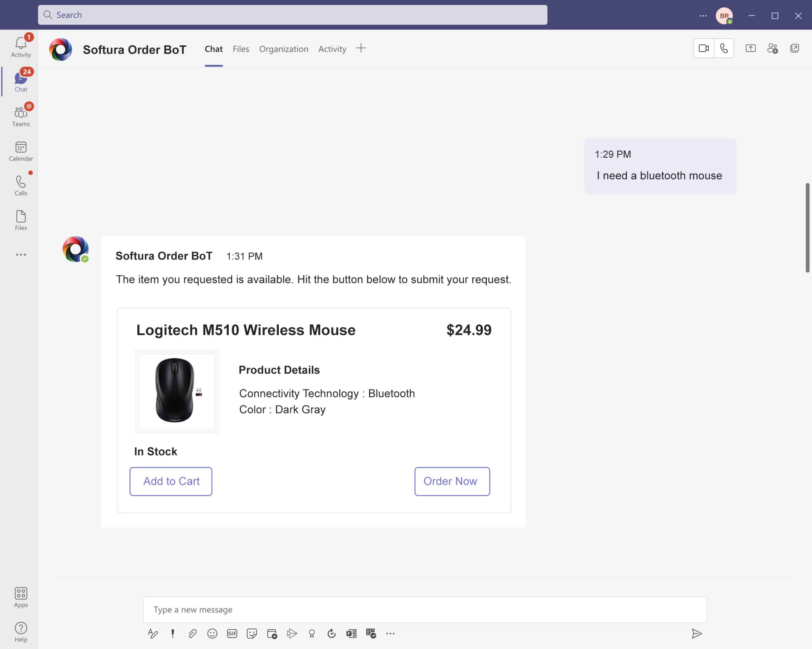This screenshot has width=812, height=649.
Task: Add a new tab with plus
Action: tap(361, 48)
